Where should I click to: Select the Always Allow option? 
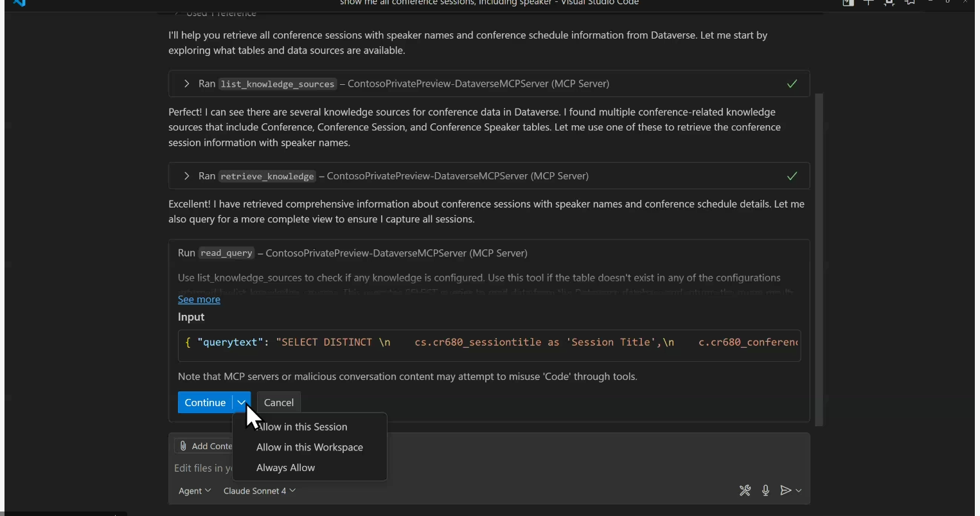tap(285, 468)
